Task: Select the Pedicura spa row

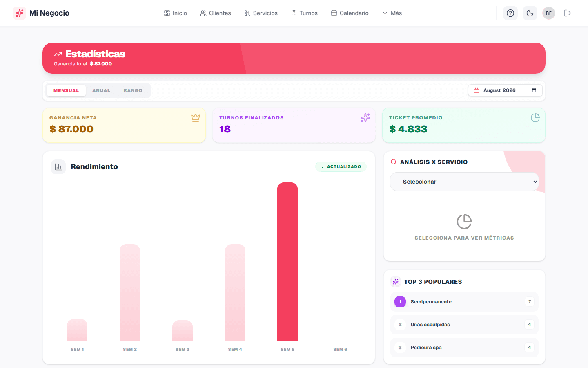Action: (464, 348)
